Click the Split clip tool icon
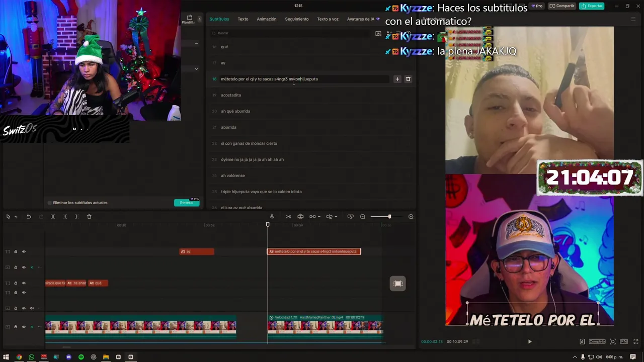The height and width of the screenshot is (362, 644). pyautogui.click(x=53, y=217)
